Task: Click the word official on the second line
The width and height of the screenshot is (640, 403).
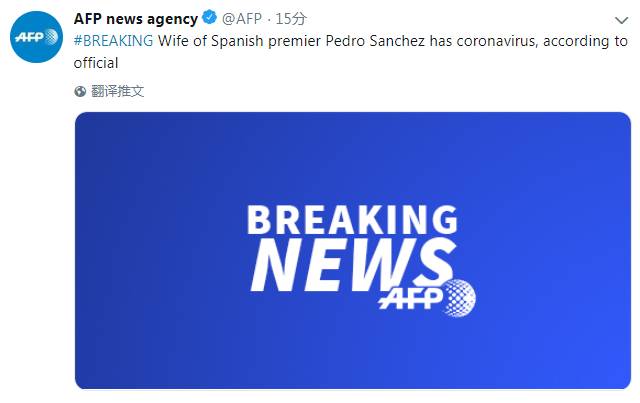Action: click(x=96, y=62)
